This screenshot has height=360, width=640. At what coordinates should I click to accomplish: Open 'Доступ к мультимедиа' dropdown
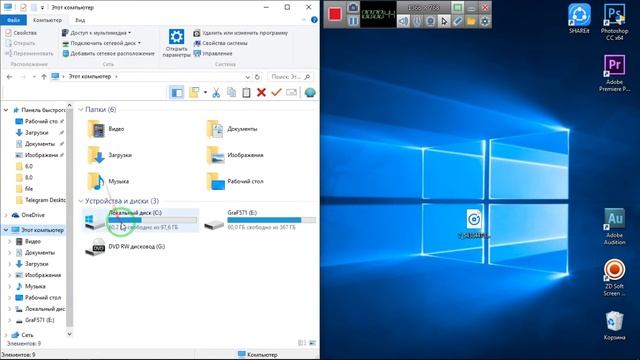pyautogui.click(x=97, y=33)
